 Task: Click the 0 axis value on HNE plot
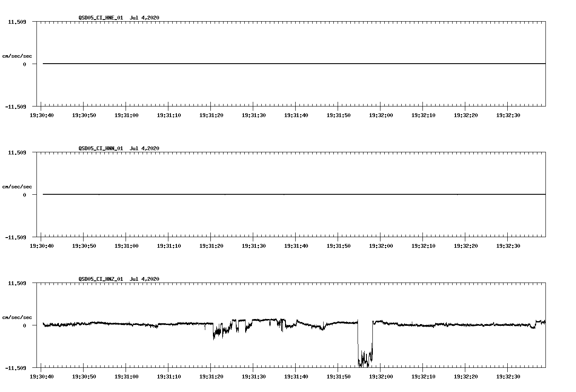point(25,64)
